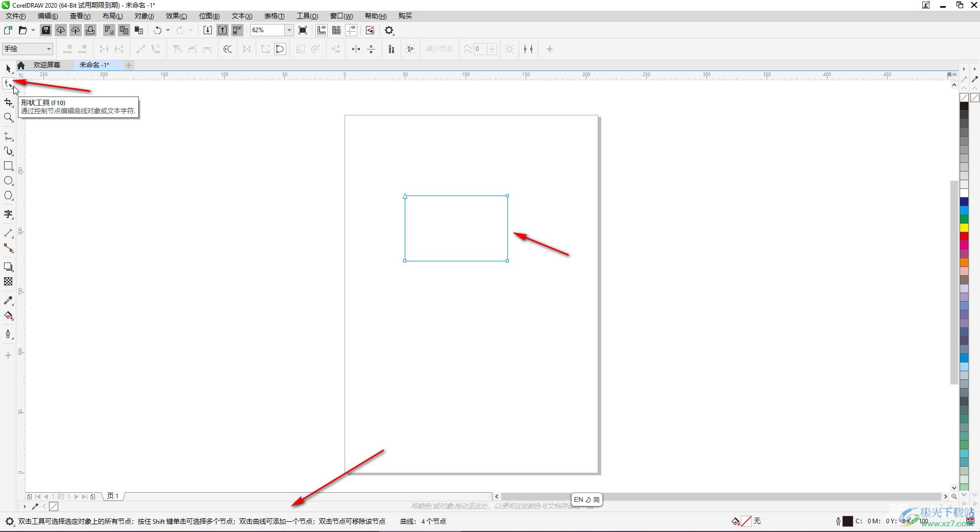The height and width of the screenshot is (532, 980).
Task: Select the Outline Pen tool
Action: (x=8, y=334)
